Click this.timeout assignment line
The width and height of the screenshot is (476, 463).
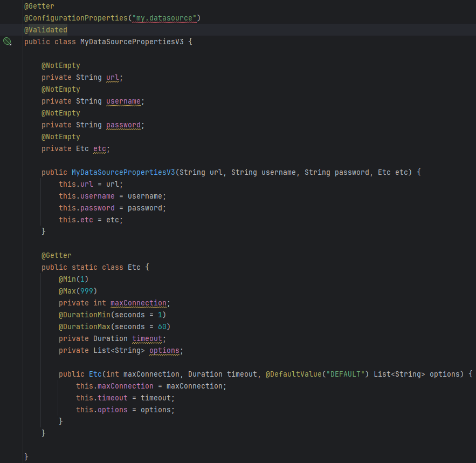pyautogui.click(x=126, y=398)
